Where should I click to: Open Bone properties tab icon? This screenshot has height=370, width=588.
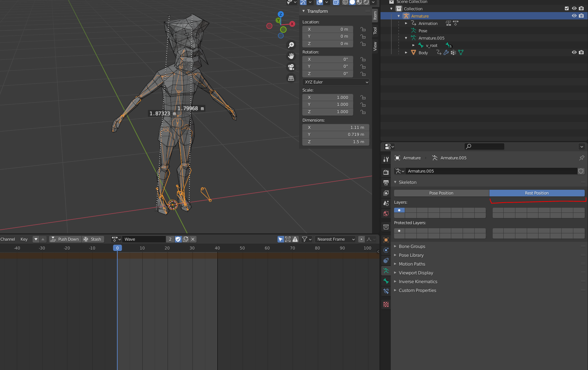pos(386,281)
